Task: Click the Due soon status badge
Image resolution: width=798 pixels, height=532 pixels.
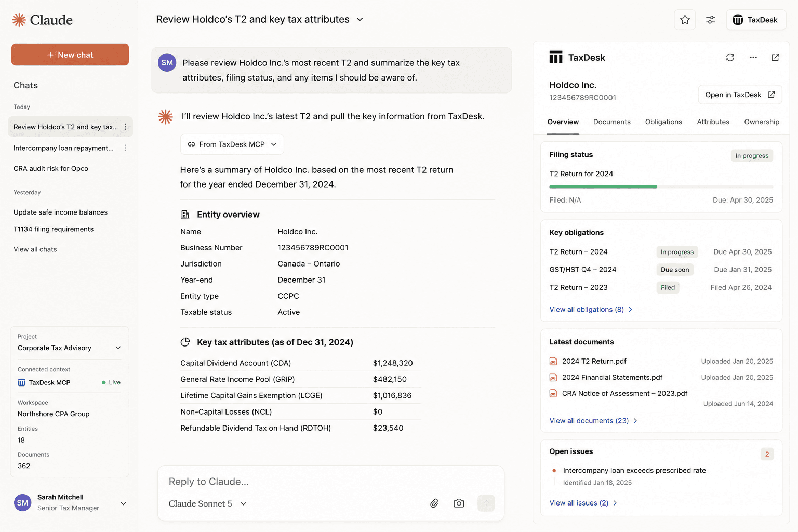Action: coord(675,270)
